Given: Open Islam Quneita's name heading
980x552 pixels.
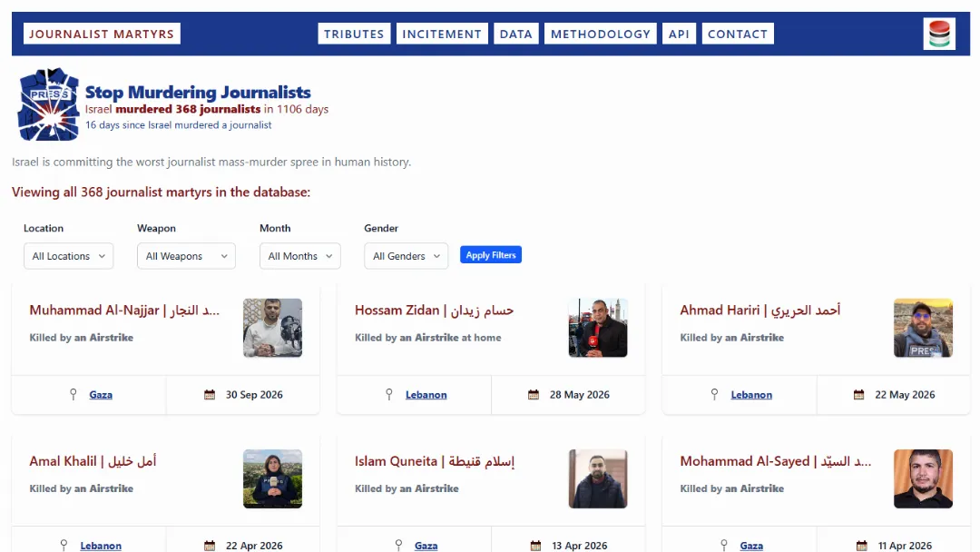Looking at the screenshot, I should 435,461.
